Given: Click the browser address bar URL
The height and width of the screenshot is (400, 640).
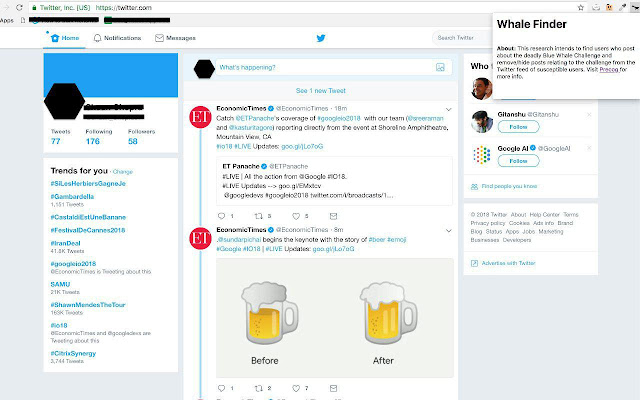Looking at the screenshot, I should 124,7.
